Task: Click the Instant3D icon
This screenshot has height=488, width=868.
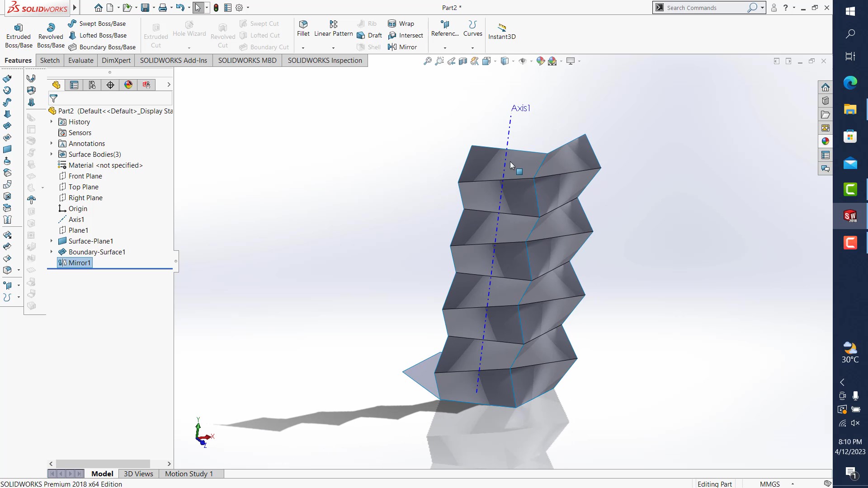Action: (x=502, y=27)
